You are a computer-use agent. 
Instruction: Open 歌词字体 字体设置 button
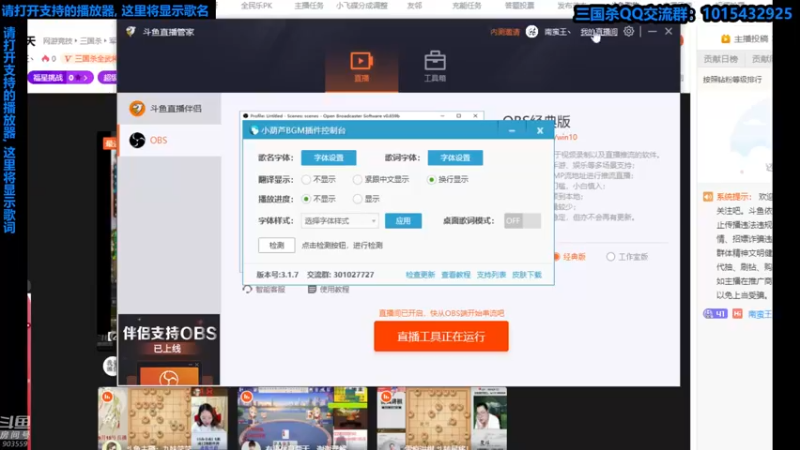point(455,158)
